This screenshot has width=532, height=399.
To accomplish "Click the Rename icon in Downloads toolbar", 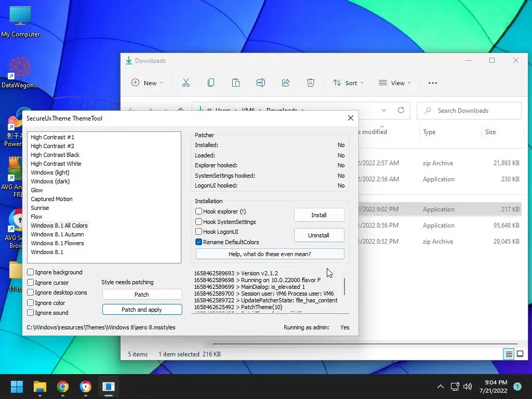I will click(x=261, y=83).
